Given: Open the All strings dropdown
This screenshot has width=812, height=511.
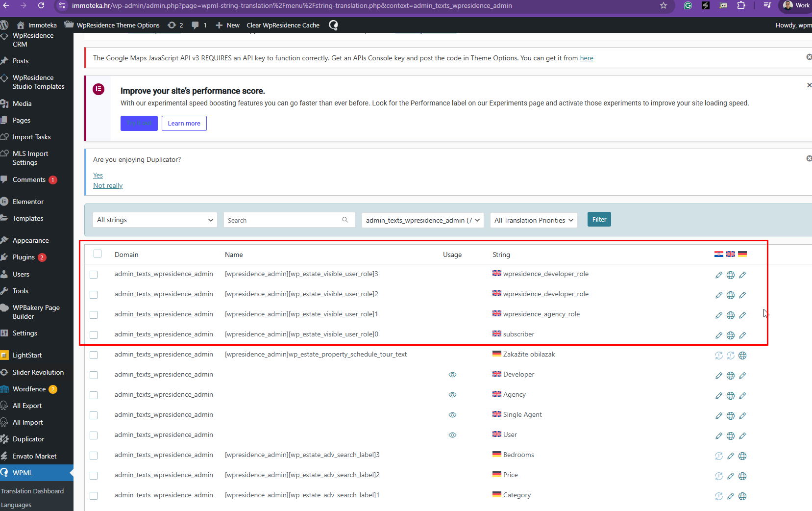Looking at the screenshot, I should click(155, 220).
